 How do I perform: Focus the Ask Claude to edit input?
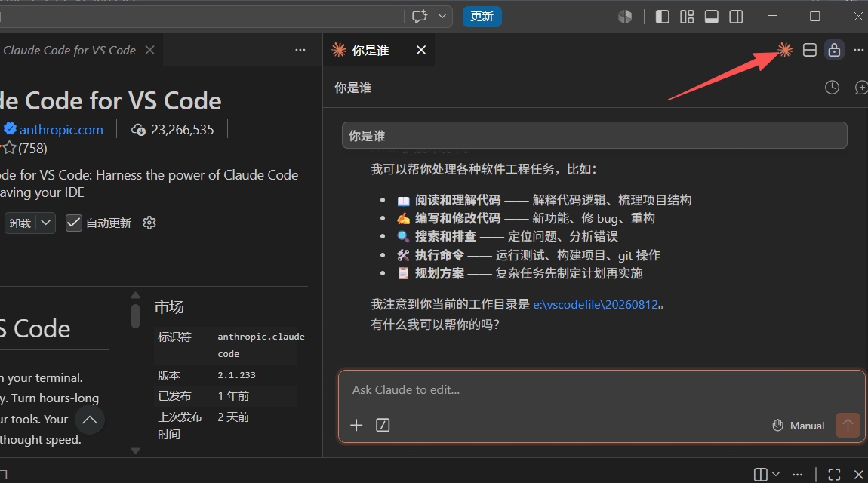click(601, 390)
